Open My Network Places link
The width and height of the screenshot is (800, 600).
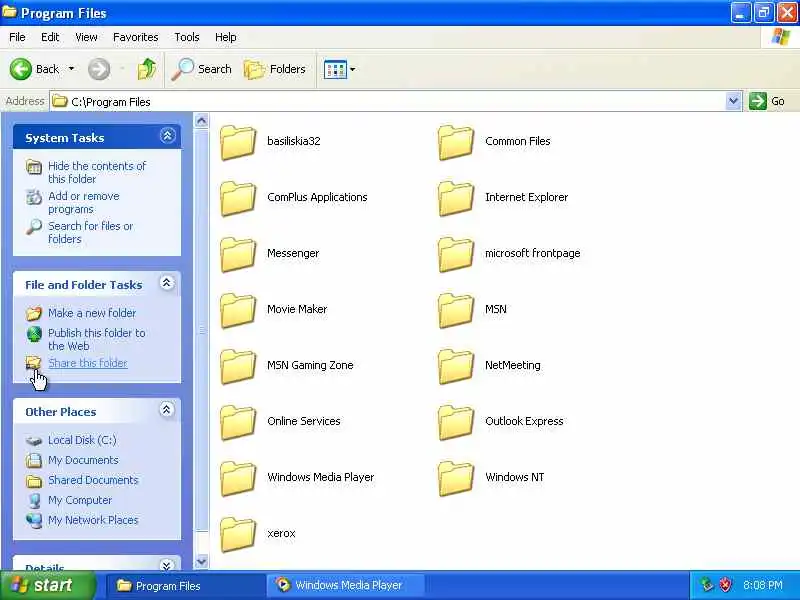pos(93,520)
